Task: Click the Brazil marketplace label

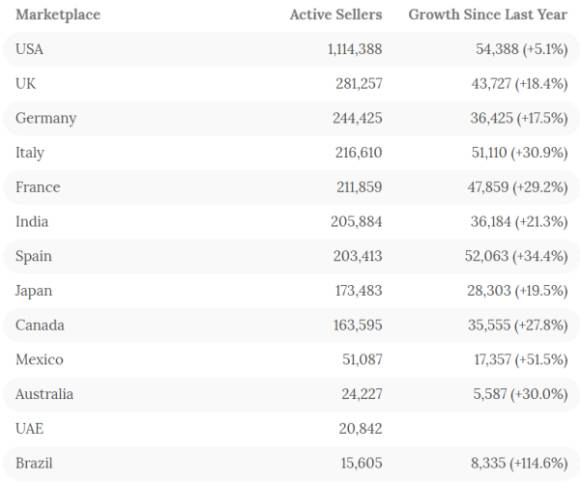Action: click(x=34, y=463)
